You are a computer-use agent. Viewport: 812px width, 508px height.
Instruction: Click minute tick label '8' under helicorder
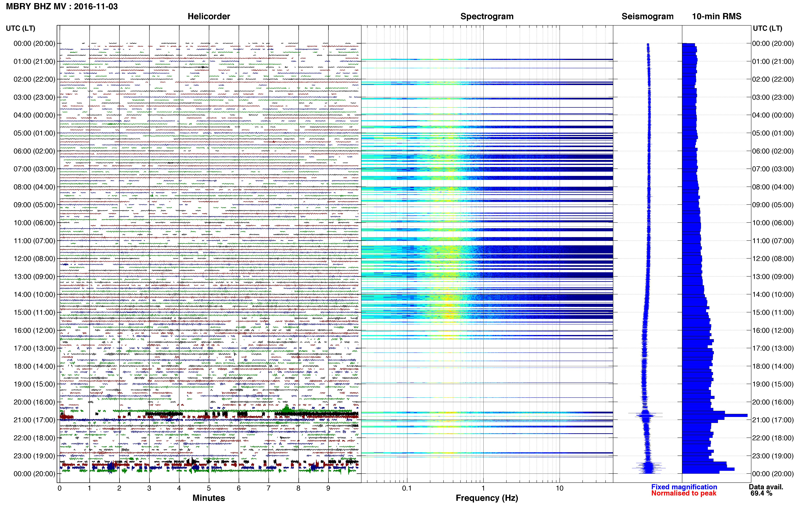[298, 488]
